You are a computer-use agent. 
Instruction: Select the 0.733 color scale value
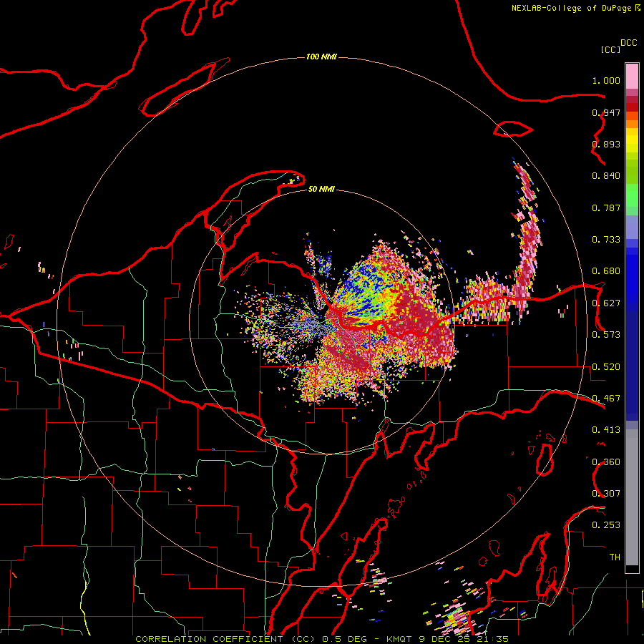(606, 240)
